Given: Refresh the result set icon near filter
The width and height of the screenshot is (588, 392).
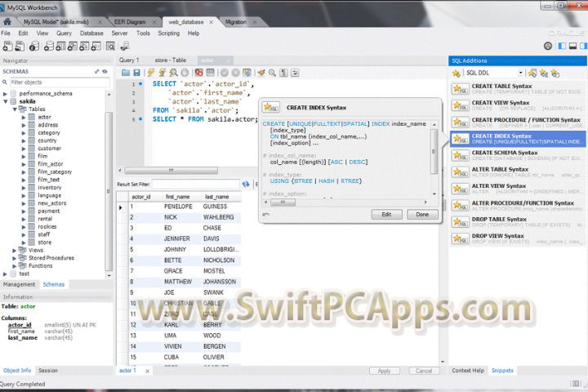Looking at the screenshot, I should coord(246,185).
